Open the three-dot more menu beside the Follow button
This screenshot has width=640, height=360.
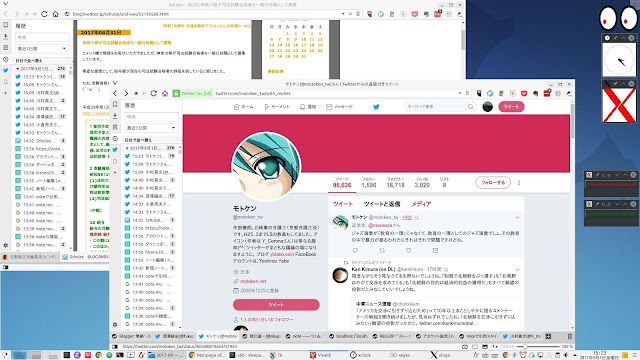[x=519, y=182]
